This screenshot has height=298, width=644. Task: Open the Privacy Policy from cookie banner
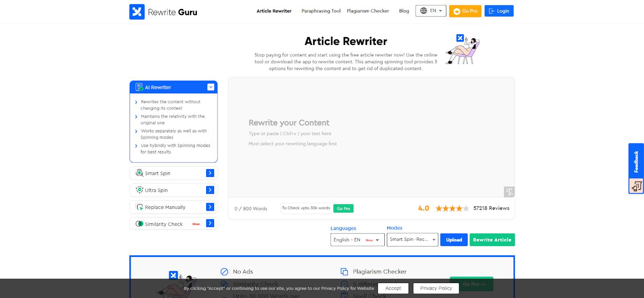(x=436, y=288)
